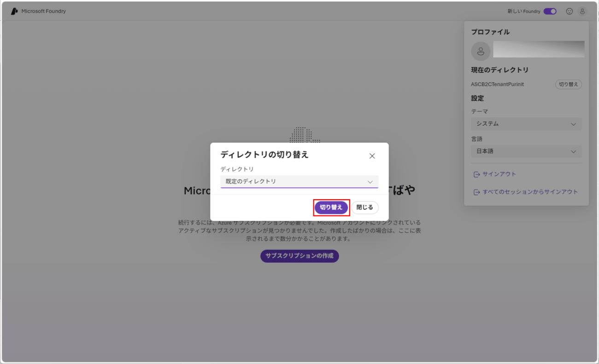Click the profile avatar in プロファイル panel
The width and height of the screenshot is (599, 364).
pos(481,51)
